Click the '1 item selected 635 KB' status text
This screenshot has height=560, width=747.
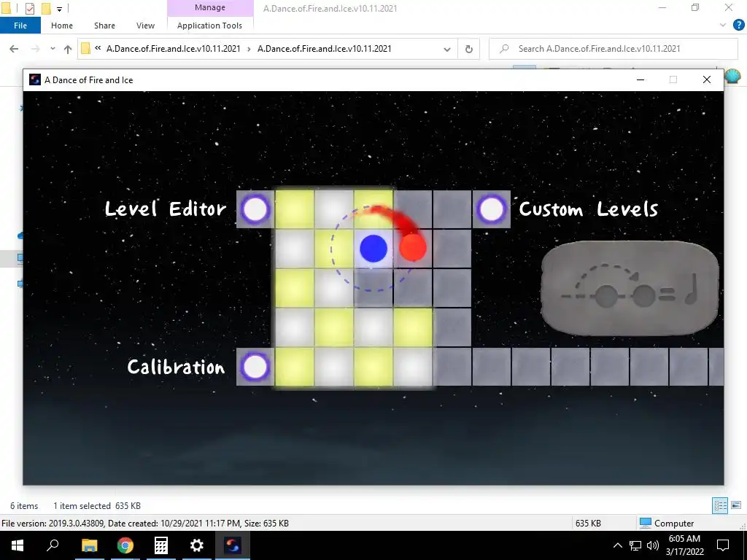click(97, 506)
